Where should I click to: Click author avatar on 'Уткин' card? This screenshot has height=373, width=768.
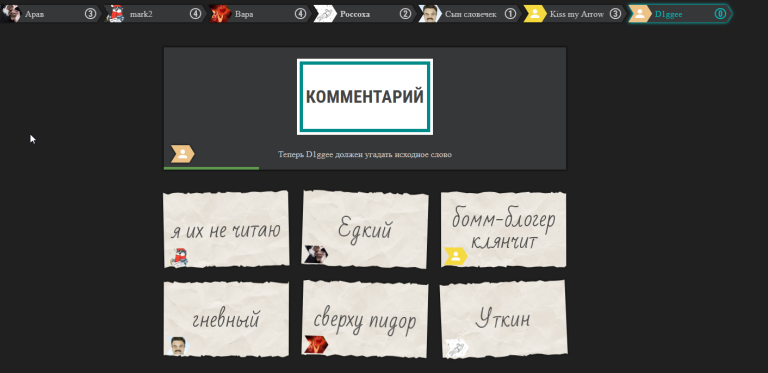tap(456, 349)
